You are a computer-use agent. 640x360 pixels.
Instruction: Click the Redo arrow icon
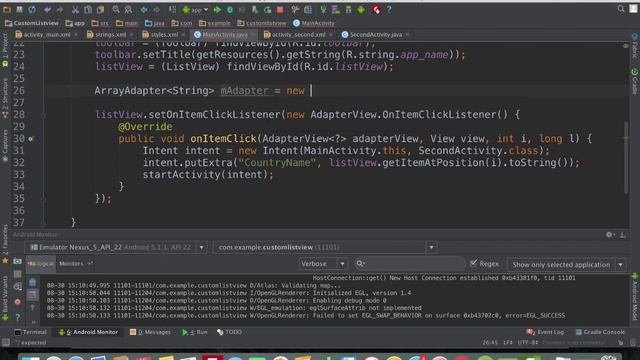pos(60,9)
